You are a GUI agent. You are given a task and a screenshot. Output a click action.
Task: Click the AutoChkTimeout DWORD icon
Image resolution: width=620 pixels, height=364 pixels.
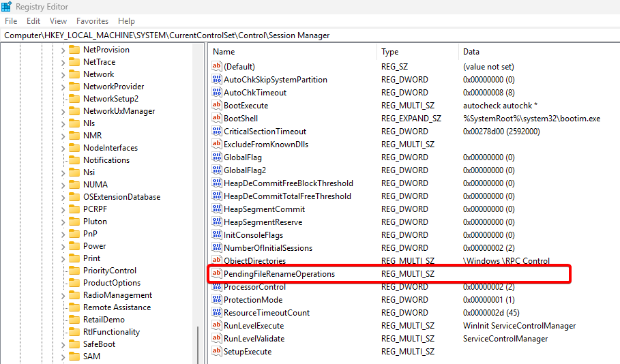(x=218, y=93)
